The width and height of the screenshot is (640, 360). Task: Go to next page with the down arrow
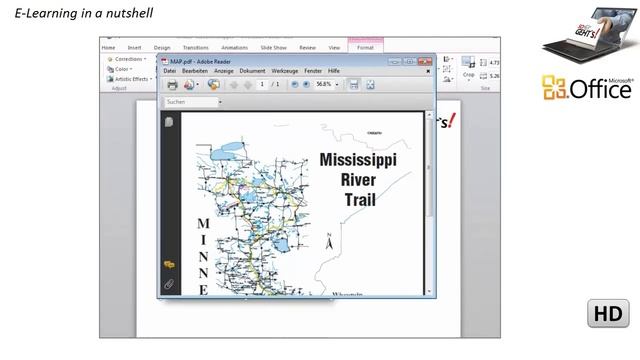pyautogui.click(x=248, y=85)
